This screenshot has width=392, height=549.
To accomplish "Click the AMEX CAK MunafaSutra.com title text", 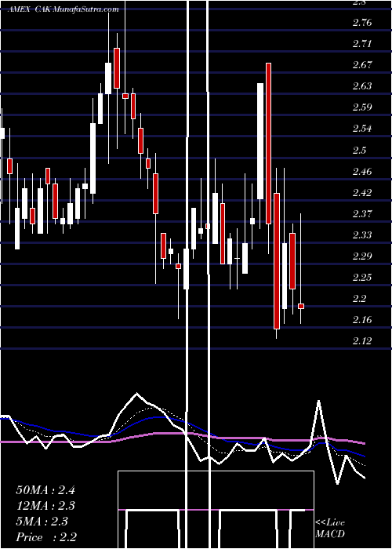I will coord(64,9).
